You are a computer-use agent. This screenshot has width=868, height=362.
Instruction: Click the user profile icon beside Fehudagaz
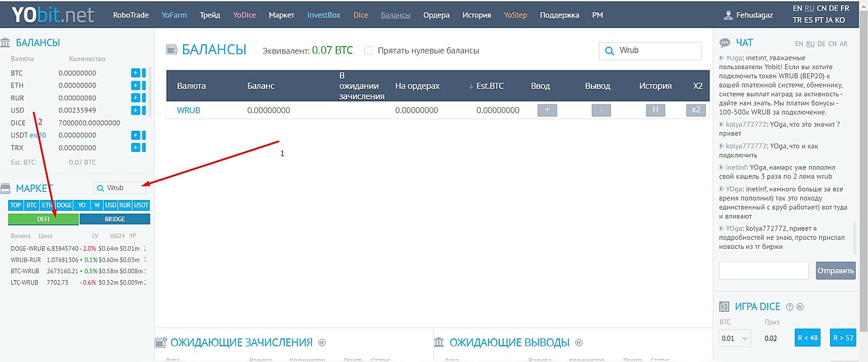tap(729, 15)
